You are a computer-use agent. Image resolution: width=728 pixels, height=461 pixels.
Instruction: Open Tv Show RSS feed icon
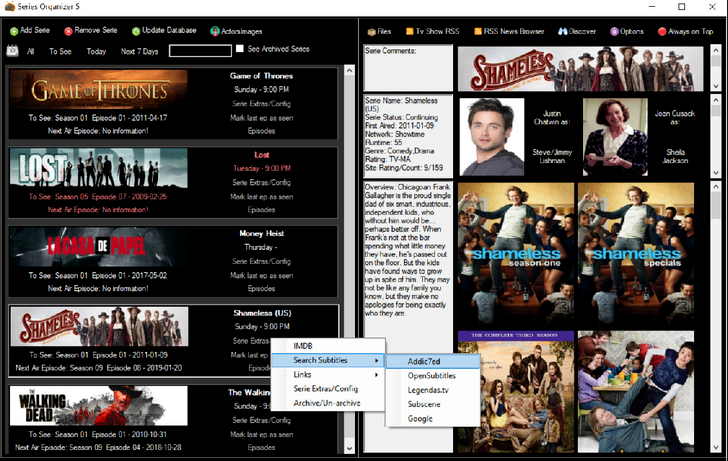410,31
